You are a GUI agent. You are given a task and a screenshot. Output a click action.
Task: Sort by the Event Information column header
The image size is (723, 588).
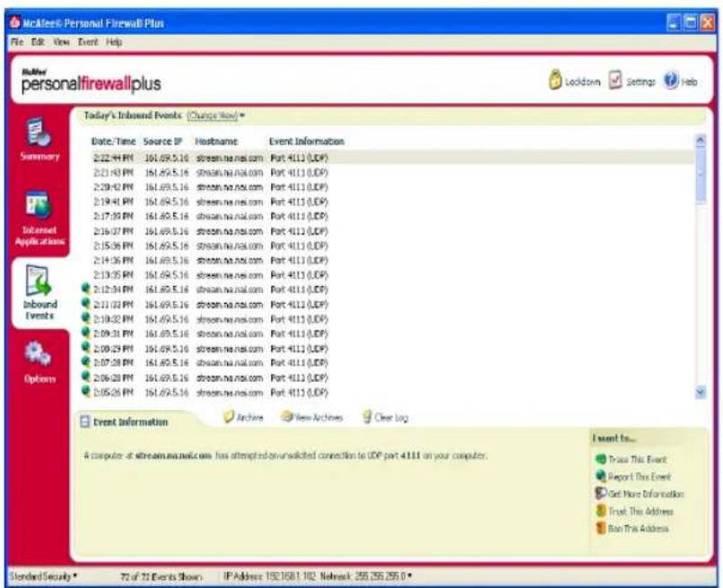click(307, 142)
